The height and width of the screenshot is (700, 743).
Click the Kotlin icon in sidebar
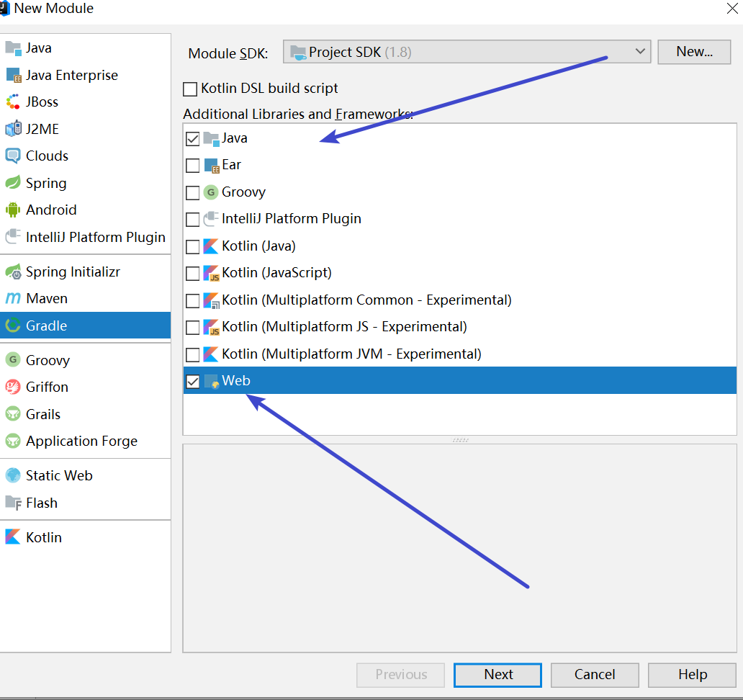13,537
